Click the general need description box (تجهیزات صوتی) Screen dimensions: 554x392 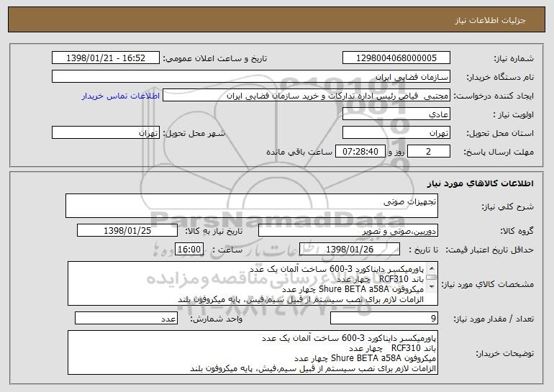[252, 206]
